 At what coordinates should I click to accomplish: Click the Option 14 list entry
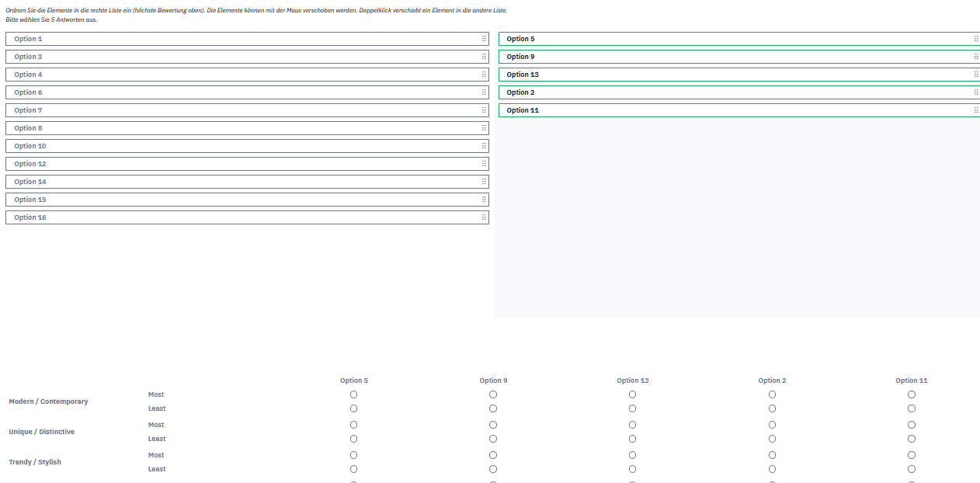pos(233,182)
